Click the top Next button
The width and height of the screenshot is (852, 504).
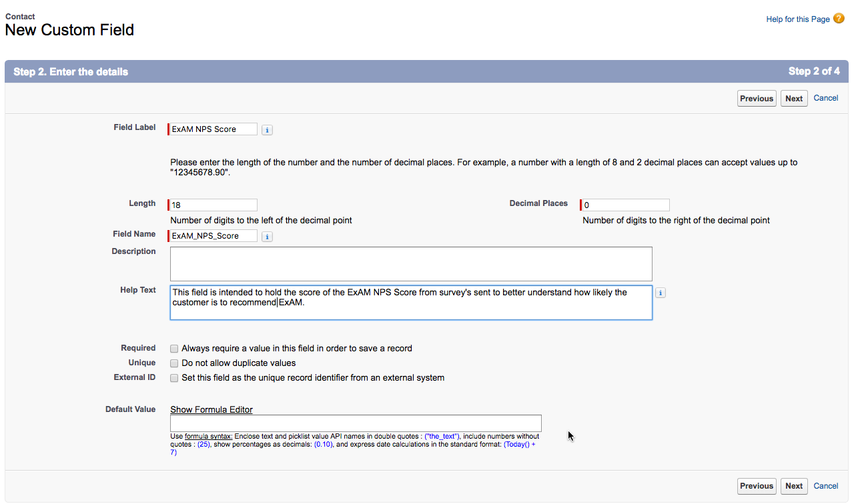(794, 99)
